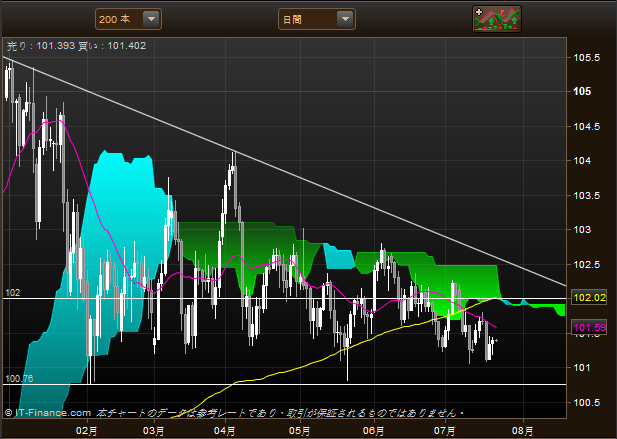Click the 104.5 price axis label

coord(587,127)
